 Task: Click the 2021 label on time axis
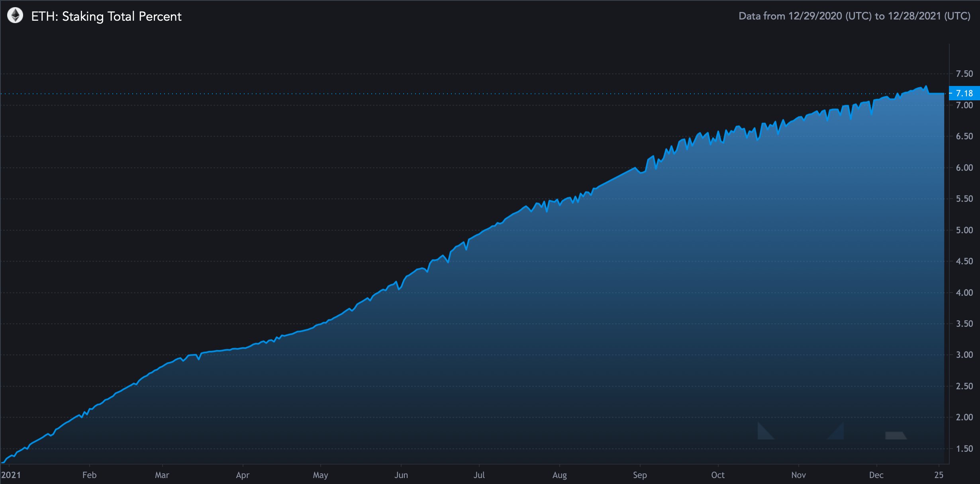pos(11,475)
